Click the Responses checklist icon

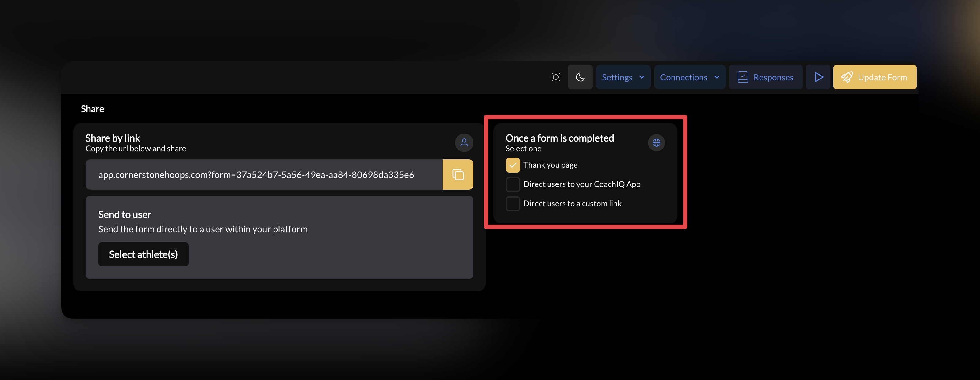click(x=743, y=77)
